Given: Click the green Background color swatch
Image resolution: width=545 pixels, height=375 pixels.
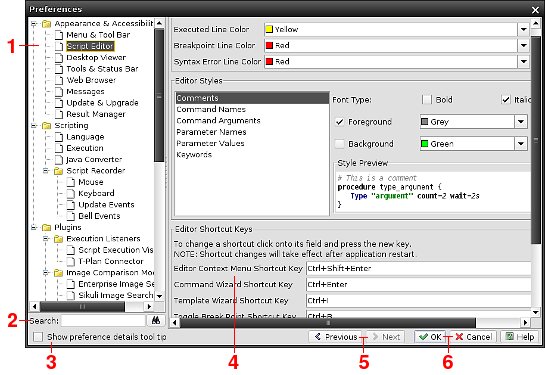Looking at the screenshot, I should pyautogui.click(x=424, y=144).
